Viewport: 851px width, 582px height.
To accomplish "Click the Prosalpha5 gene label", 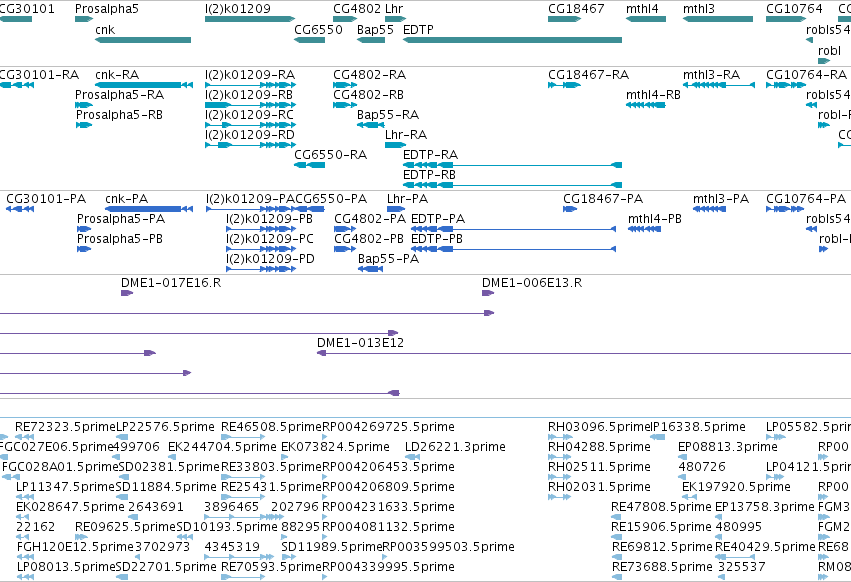I will (107, 9).
